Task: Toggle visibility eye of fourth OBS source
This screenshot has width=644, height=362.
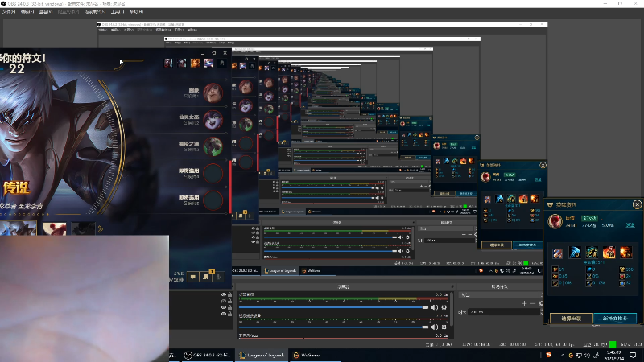Action: [x=224, y=314]
